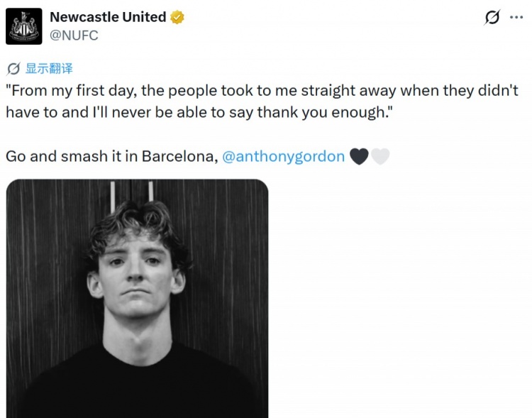Click the line "have to and I'll never"
This screenshot has width=532, height=418.
[199, 112]
